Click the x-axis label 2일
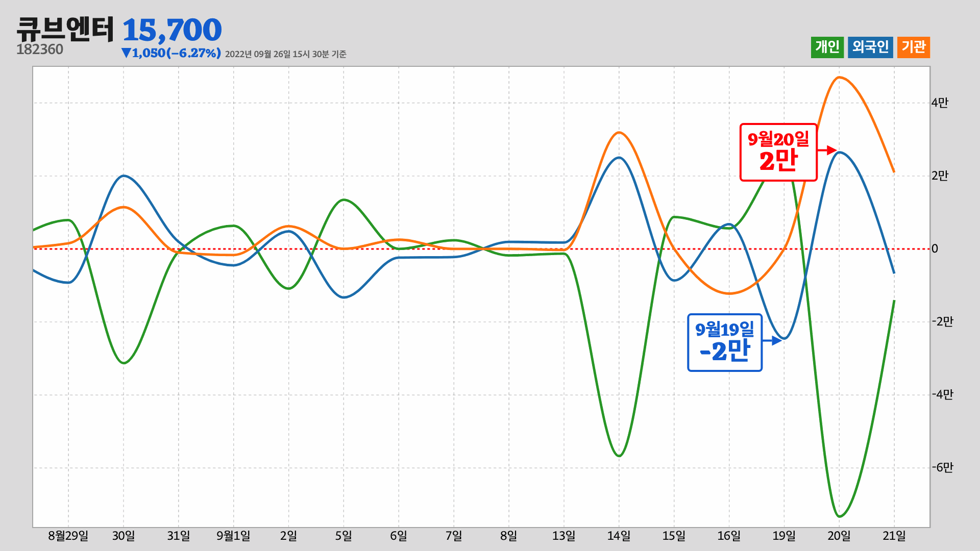Viewport: 980px width, 551px height. coord(289,536)
